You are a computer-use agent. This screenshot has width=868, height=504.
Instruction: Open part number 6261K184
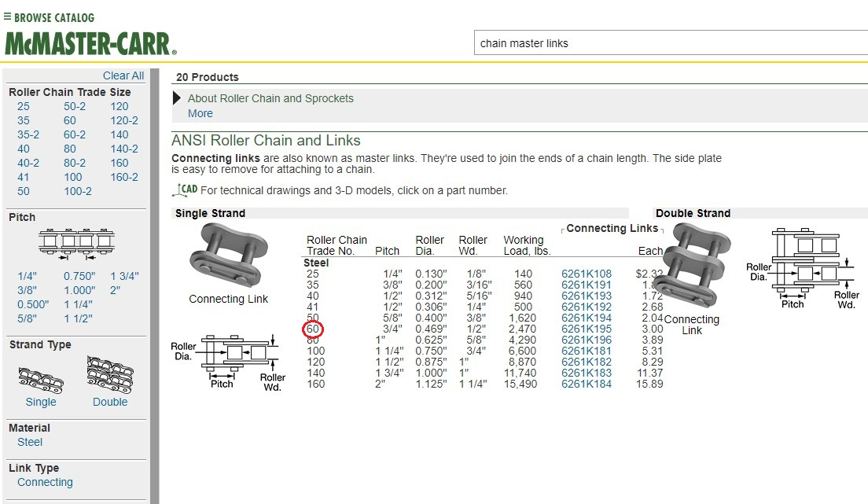pyautogui.click(x=587, y=384)
